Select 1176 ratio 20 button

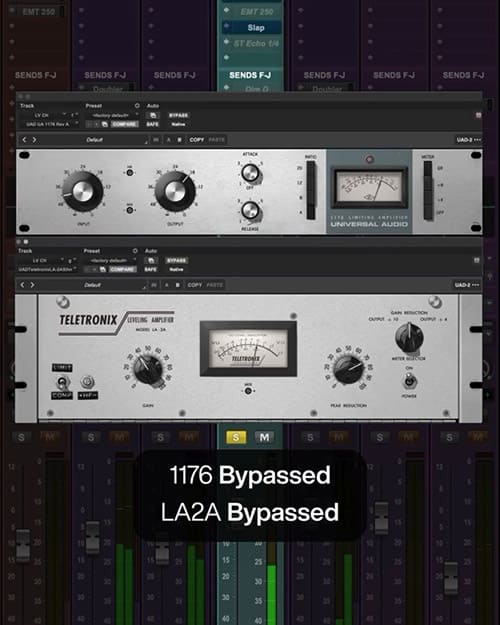(311, 169)
